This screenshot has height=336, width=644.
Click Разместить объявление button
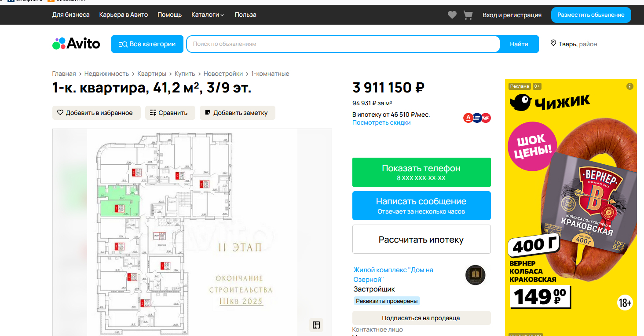click(591, 15)
